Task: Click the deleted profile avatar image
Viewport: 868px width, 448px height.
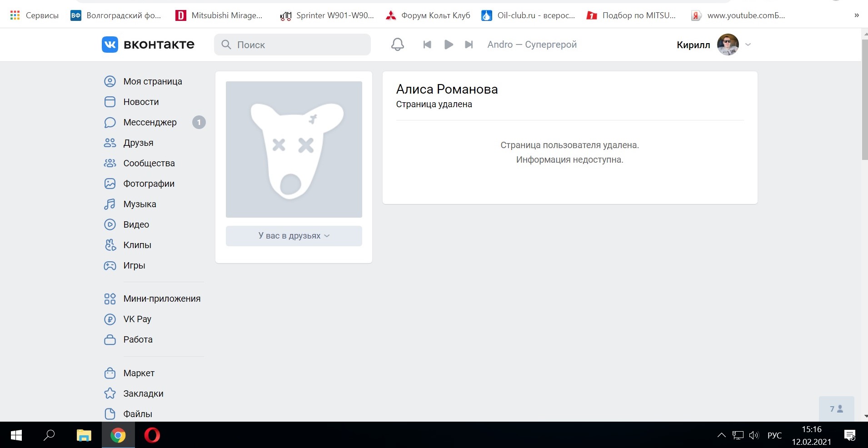Action: (294, 149)
